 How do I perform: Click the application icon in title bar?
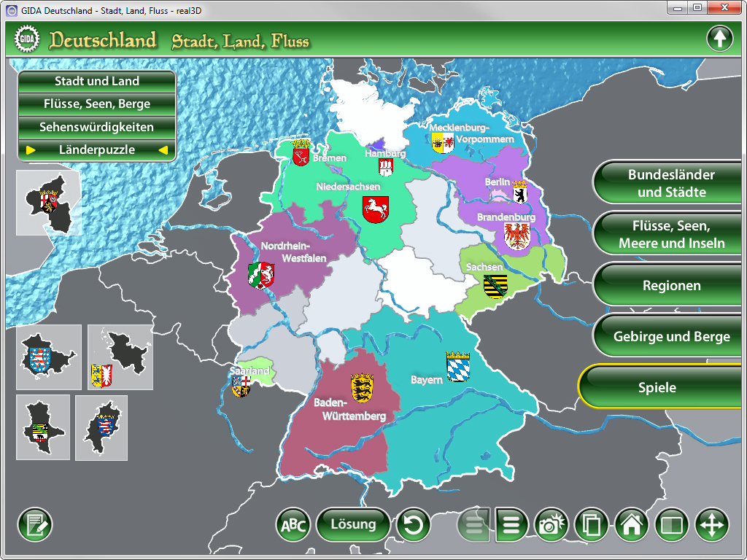click(12, 10)
